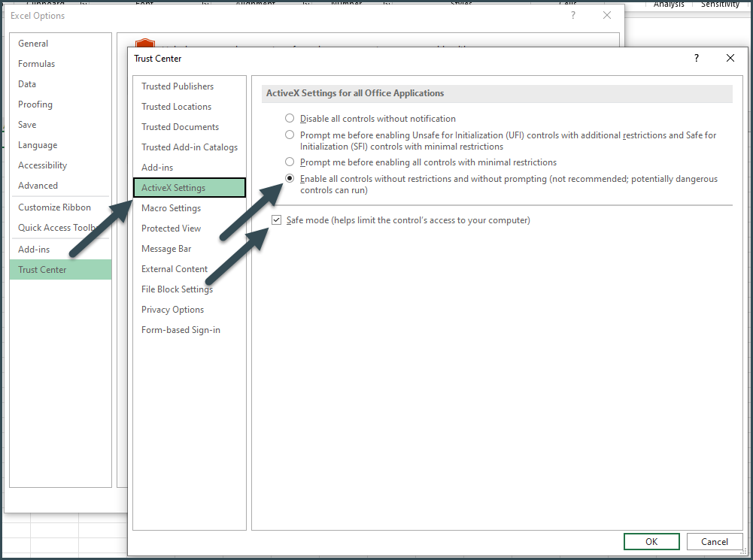Image resolution: width=753 pixels, height=560 pixels.
Task: Dismiss the dialog via Cancel button
Action: click(x=713, y=541)
